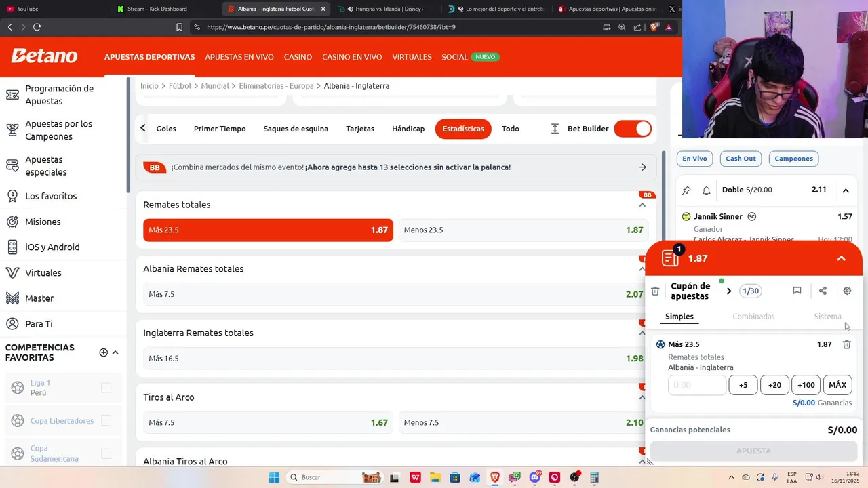Select the Tarjetas tab
This screenshot has width=868, height=488.
[x=360, y=129]
